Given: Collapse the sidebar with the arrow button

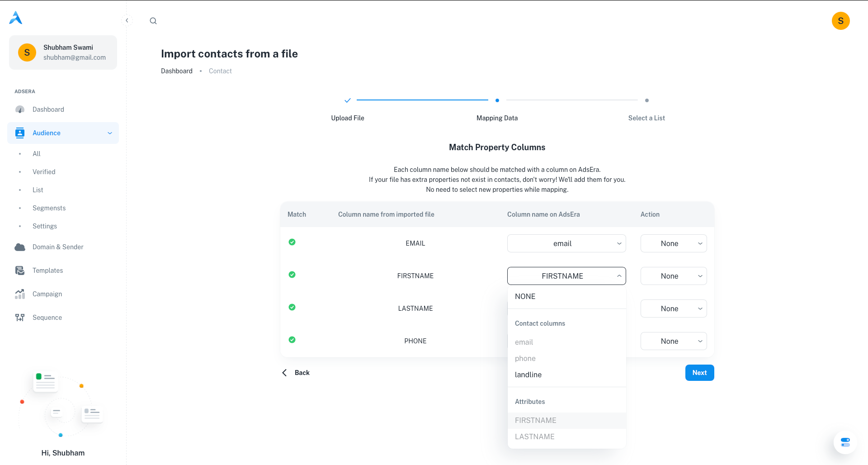Looking at the screenshot, I should [127, 20].
